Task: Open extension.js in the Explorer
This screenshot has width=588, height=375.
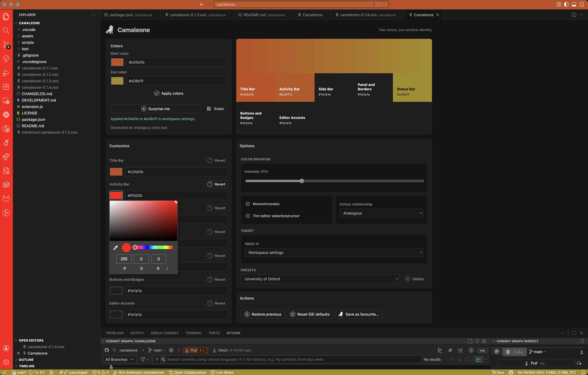Action: pyautogui.click(x=32, y=107)
